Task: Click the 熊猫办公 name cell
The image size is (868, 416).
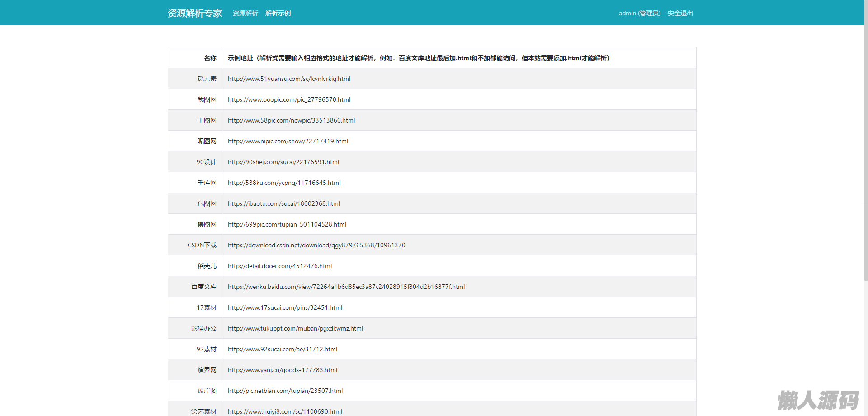Action: 195,328
